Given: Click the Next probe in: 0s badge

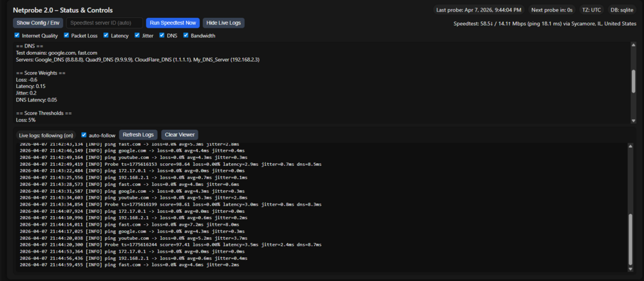Looking at the screenshot, I should [552, 10].
